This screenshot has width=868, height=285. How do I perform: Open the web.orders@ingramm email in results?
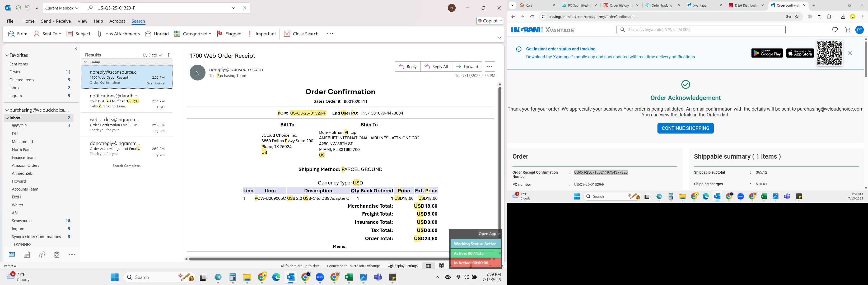click(x=127, y=125)
